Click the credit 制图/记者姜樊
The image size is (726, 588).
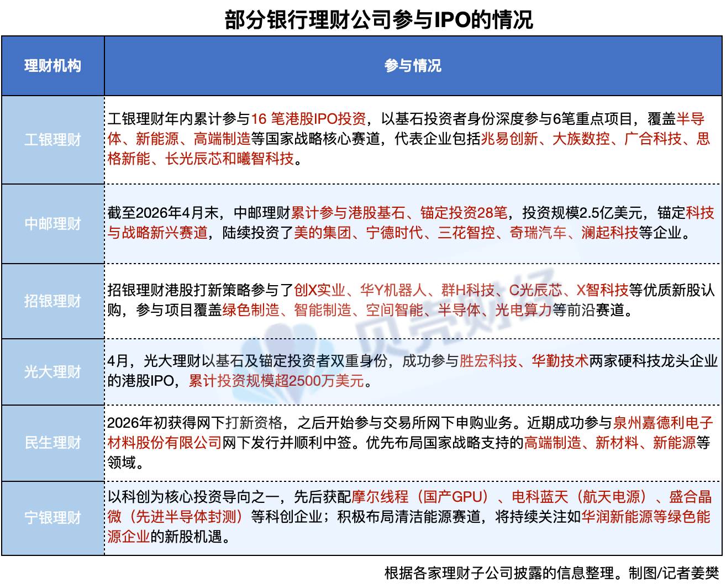tap(674, 573)
